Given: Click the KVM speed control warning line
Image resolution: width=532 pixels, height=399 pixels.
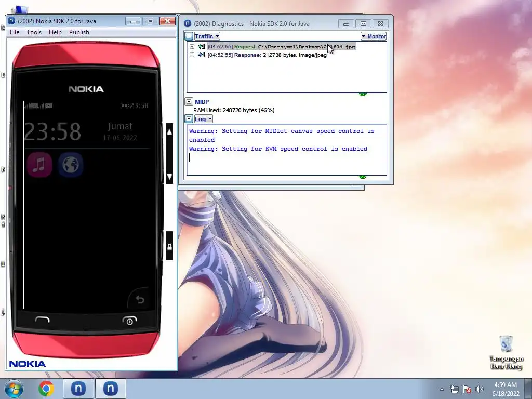Looking at the screenshot, I should point(278,149).
